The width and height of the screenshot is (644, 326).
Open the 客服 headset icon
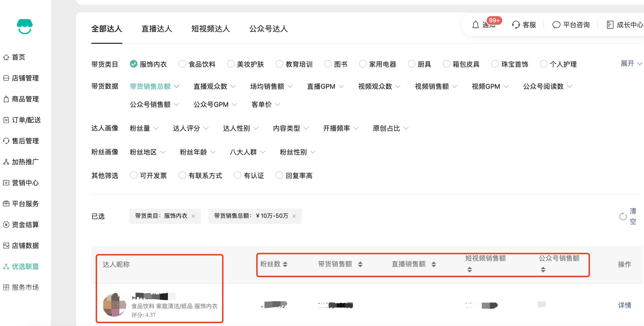point(516,25)
